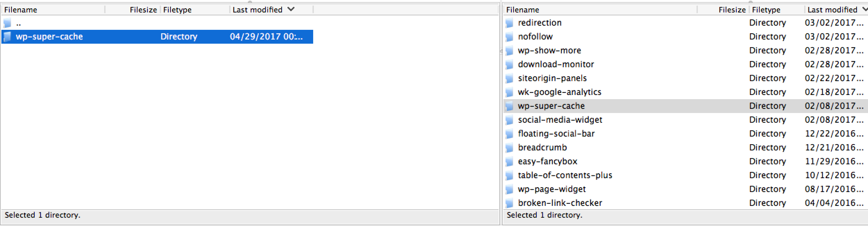868x226 pixels.
Task: Click the nofollow folder icon
Action: coord(509,37)
